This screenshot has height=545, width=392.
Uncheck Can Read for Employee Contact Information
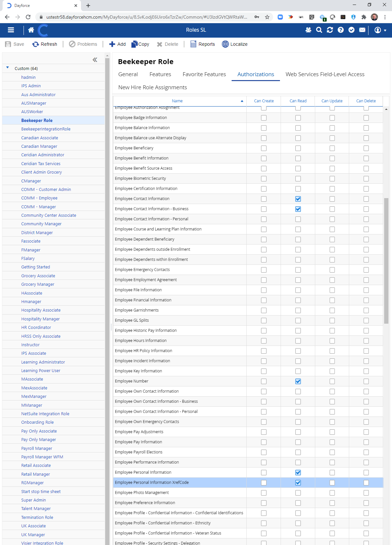pos(298,199)
